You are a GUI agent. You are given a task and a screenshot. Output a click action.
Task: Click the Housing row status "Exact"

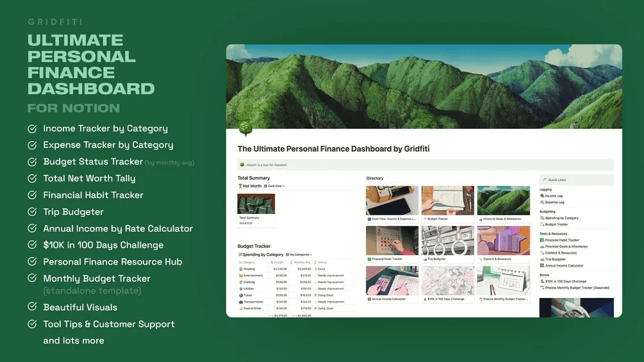pyautogui.click(x=320, y=269)
